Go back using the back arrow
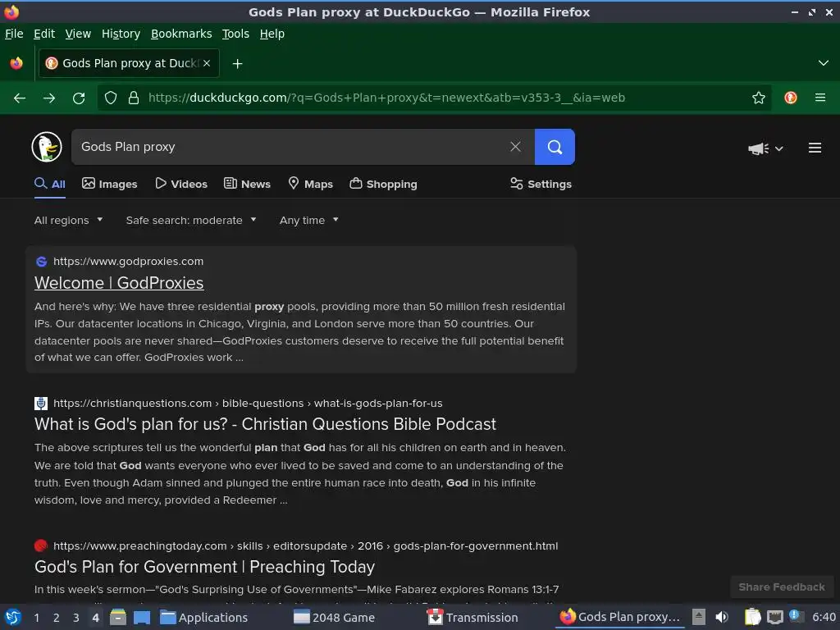The image size is (840, 630). [x=20, y=98]
